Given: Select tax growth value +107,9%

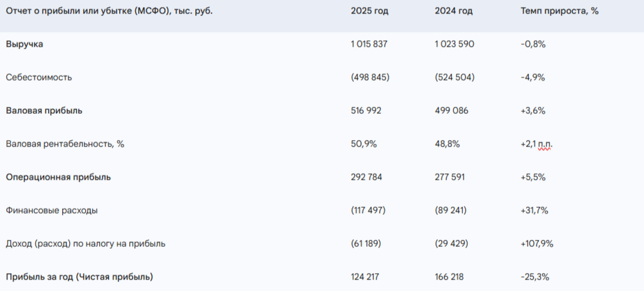Looking at the screenshot, I should tap(537, 244).
